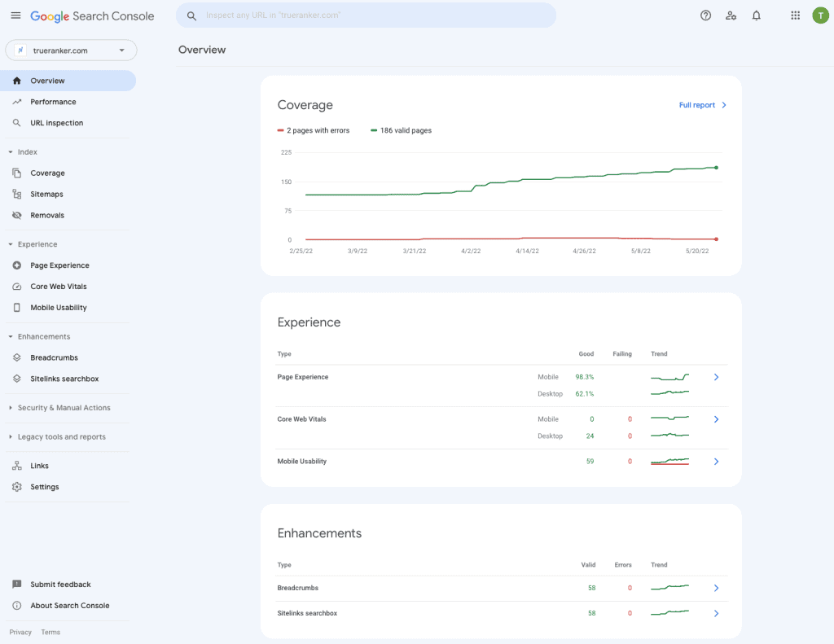Click the Mobile Usability phone icon
The image size is (834, 644).
point(17,308)
